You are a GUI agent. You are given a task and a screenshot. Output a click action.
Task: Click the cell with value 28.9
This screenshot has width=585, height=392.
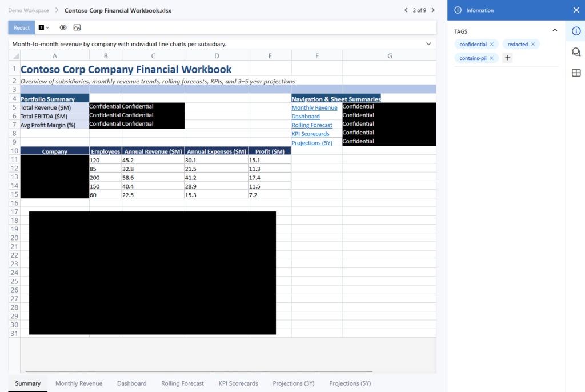pyautogui.click(x=217, y=186)
